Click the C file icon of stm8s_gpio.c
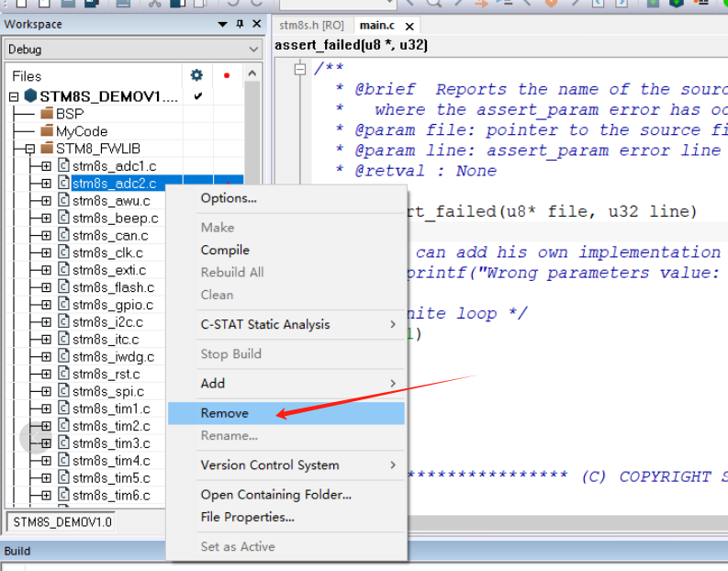 (63, 304)
